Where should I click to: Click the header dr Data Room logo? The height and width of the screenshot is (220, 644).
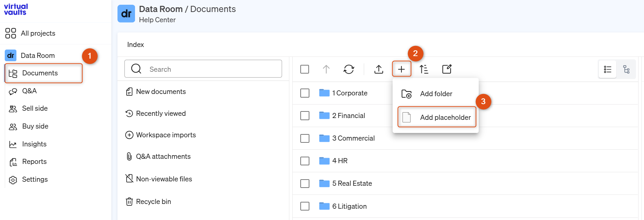click(126, 14)
